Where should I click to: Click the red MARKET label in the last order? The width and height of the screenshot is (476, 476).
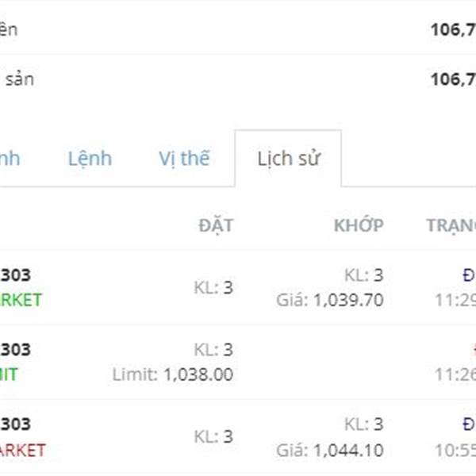coord(22,451)
